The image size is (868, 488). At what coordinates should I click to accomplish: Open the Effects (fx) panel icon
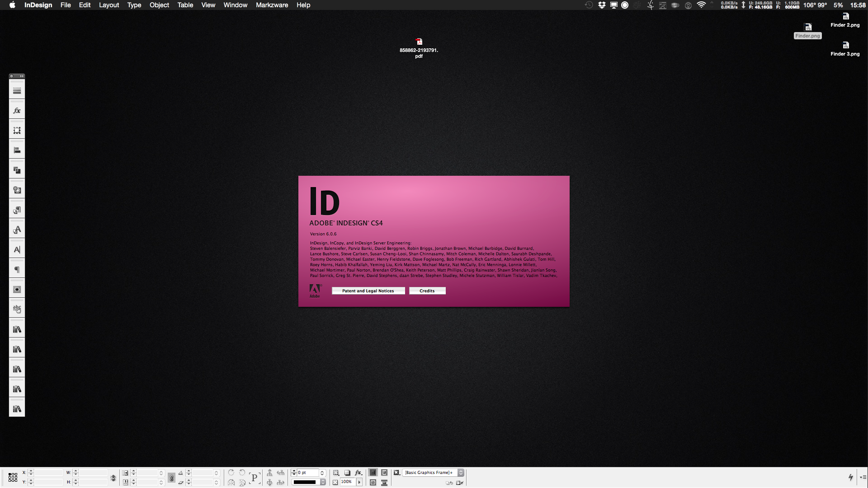17,111
